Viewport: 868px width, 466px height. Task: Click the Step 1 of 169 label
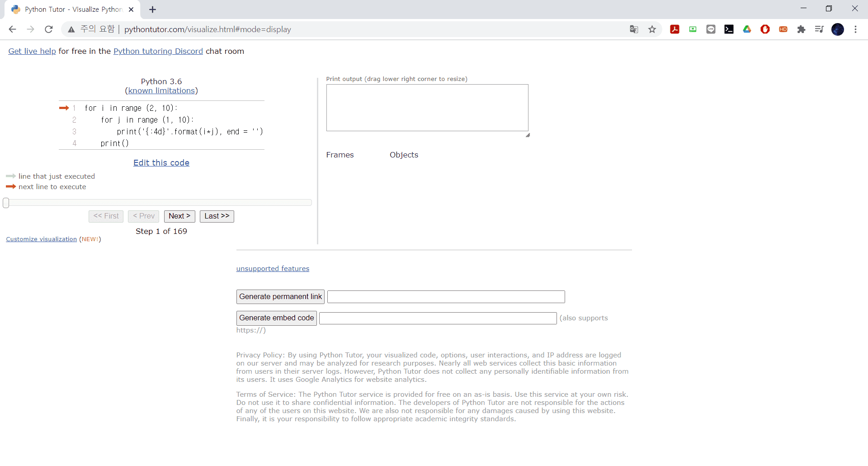click(x=161, y=231)
